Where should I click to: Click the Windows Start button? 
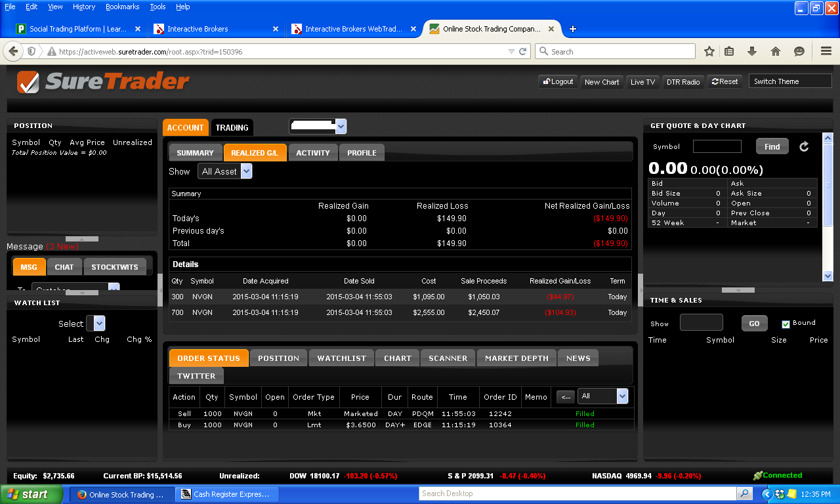[31, 494]
